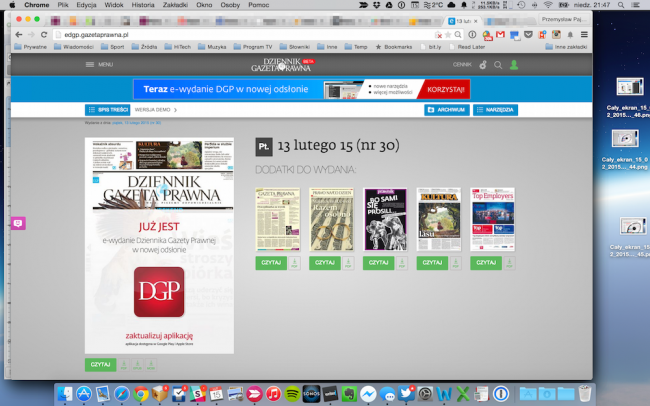This screenshot has width=650, height=406.
Task: Download main issue as EPUB
Action: coord(137,365)
